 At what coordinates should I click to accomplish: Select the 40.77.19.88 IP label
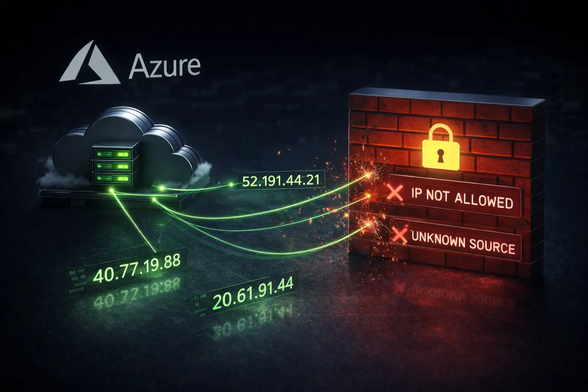pyautogui.click(x=136, y=269)
